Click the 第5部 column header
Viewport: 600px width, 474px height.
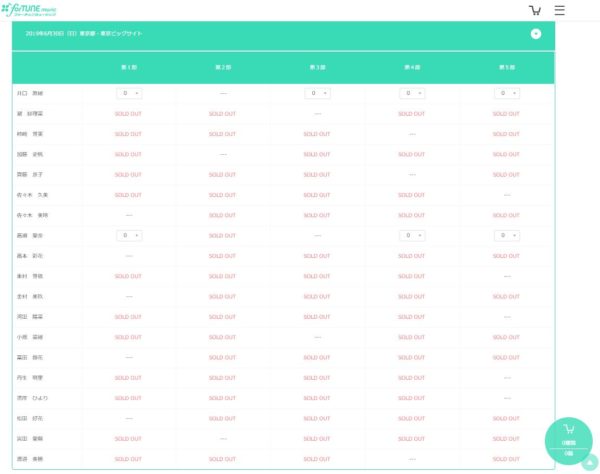(x=507, y=67)
